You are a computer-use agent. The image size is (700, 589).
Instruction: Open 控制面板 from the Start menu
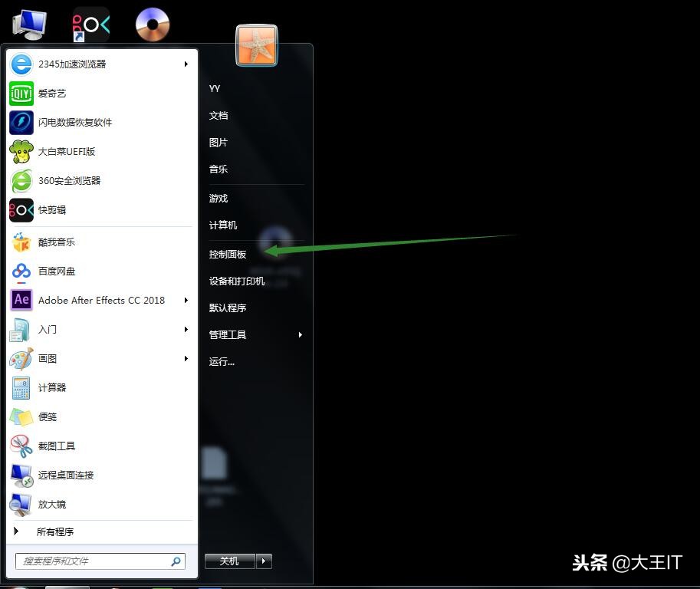click(x=228, y=254)
